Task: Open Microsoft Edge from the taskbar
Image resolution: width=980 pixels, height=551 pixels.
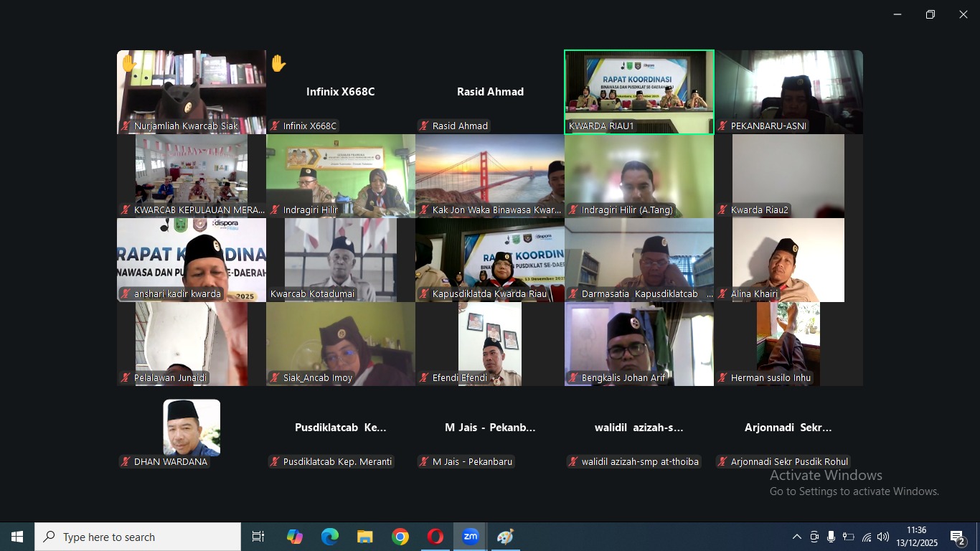Action: (330, 537)
